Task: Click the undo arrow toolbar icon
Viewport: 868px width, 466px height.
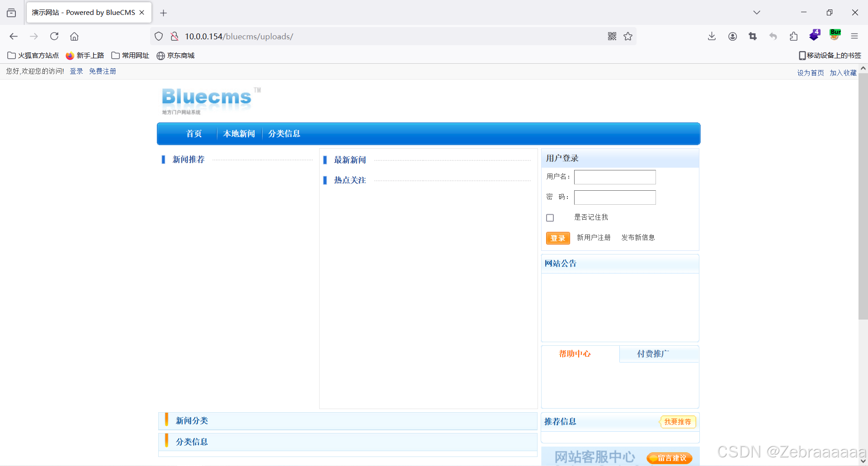Action: coord(773,36)
